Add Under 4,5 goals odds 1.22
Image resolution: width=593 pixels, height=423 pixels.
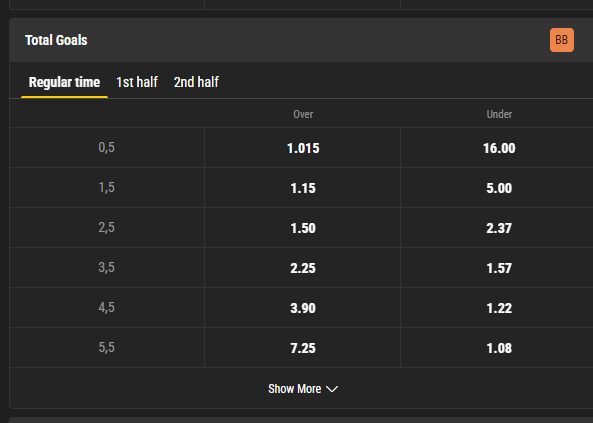point(499,308)
